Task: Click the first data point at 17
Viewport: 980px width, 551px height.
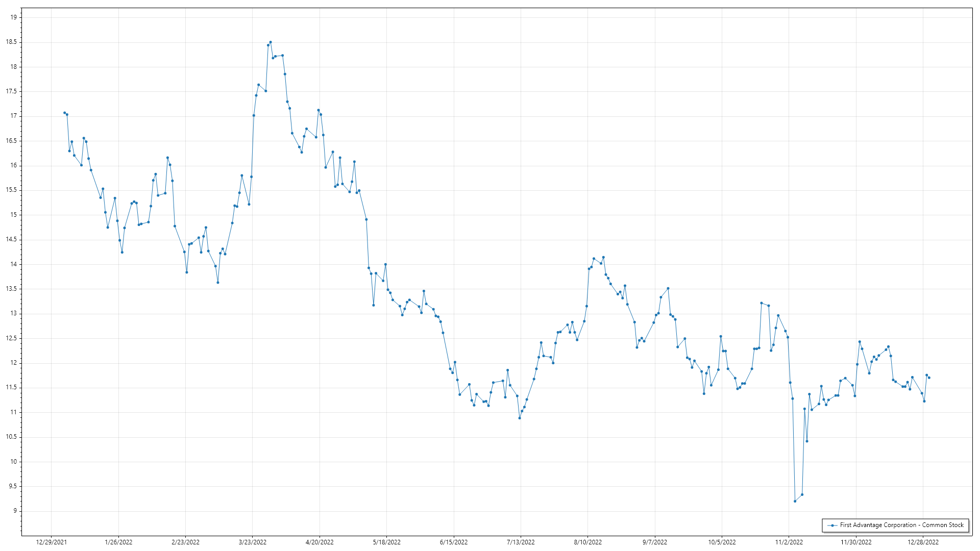Action: 64,113
